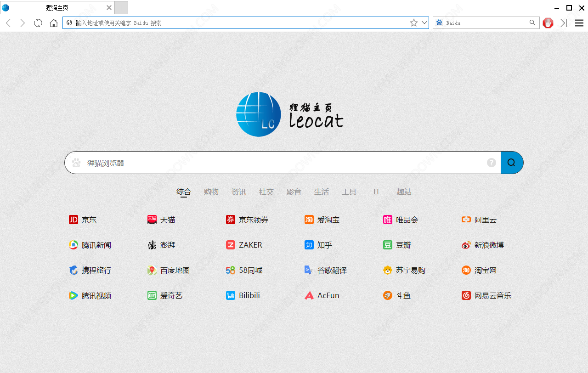Click the 爱奇艺 green icon
This screenshot has width=588, height=373.
(152, 296)
